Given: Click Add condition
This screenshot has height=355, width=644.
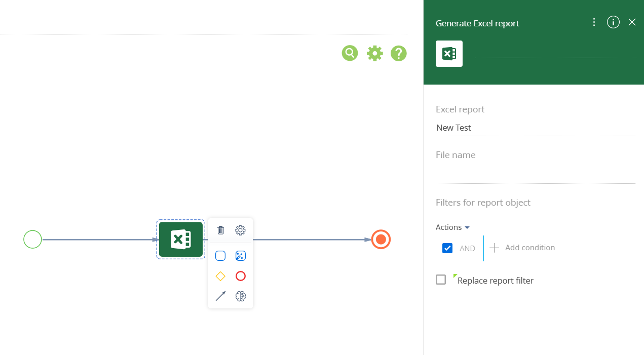Looking at the screenshot, I should point(522,248).
